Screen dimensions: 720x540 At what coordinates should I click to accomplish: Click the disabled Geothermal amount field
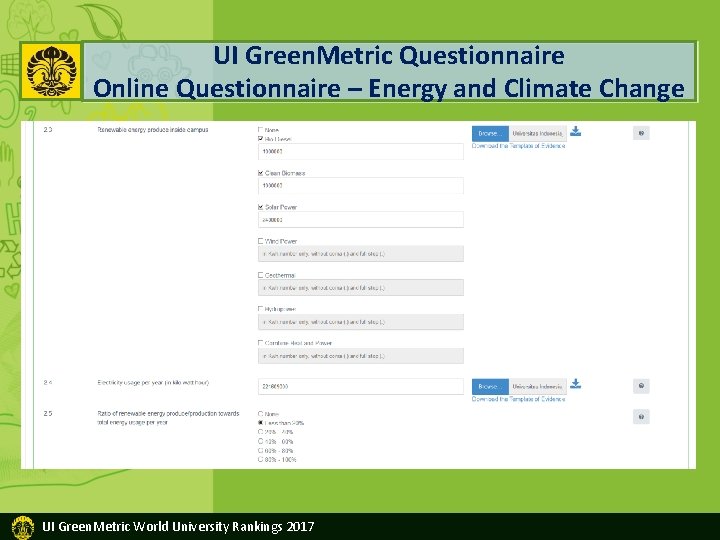[360, 288]
